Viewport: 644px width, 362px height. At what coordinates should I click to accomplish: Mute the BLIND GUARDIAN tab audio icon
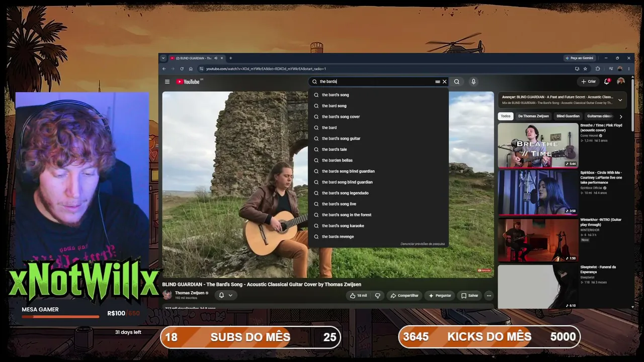(x=215, y=58)
